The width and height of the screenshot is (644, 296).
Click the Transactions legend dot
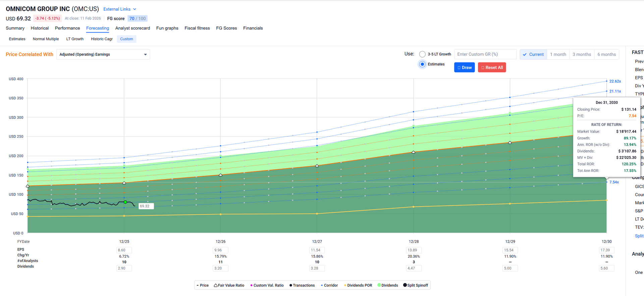pos(291,285)
